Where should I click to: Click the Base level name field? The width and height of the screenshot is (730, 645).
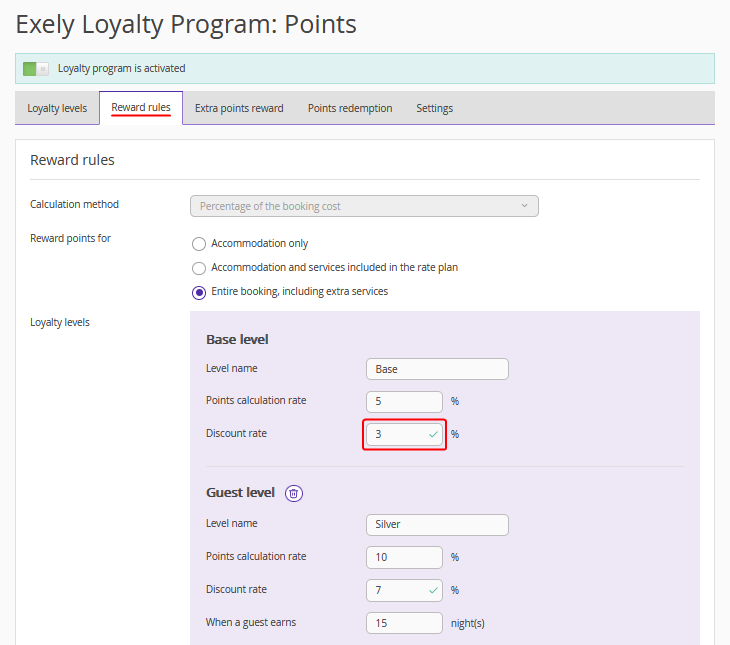pos(437,369)
